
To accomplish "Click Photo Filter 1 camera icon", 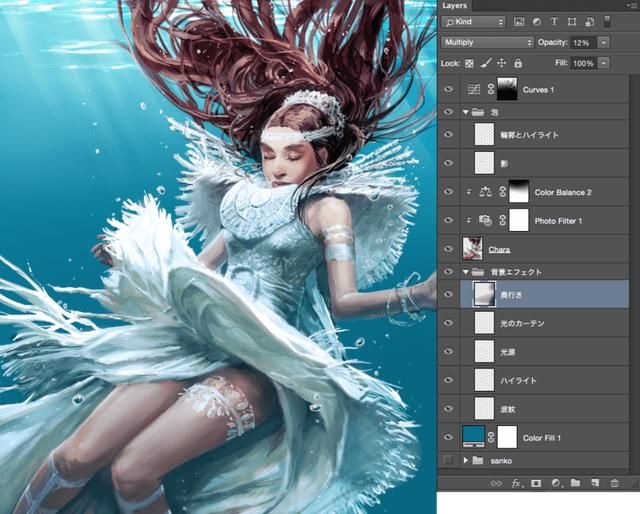I will pyautogui.click(x=485, y=220).
